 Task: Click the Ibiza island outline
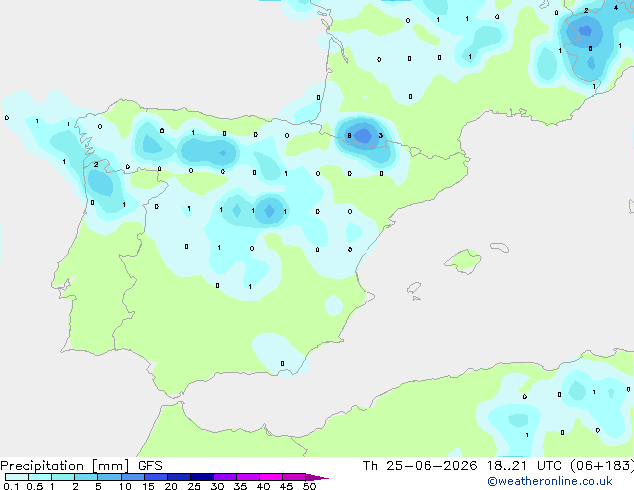click(414, 288)
